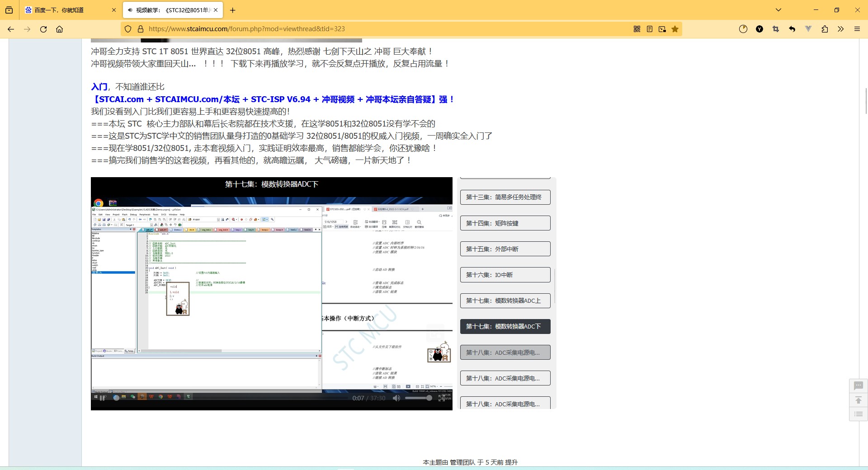Image resolution: width=868 pixels, height=470 pixels.
Task: Open picture-in-picture icon in address bar
Action: (x=662, y=29)
